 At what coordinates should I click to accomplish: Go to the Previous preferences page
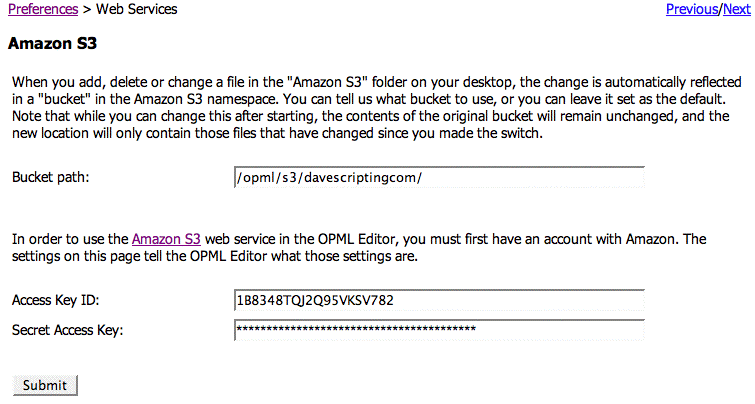[x=692, y=9]
